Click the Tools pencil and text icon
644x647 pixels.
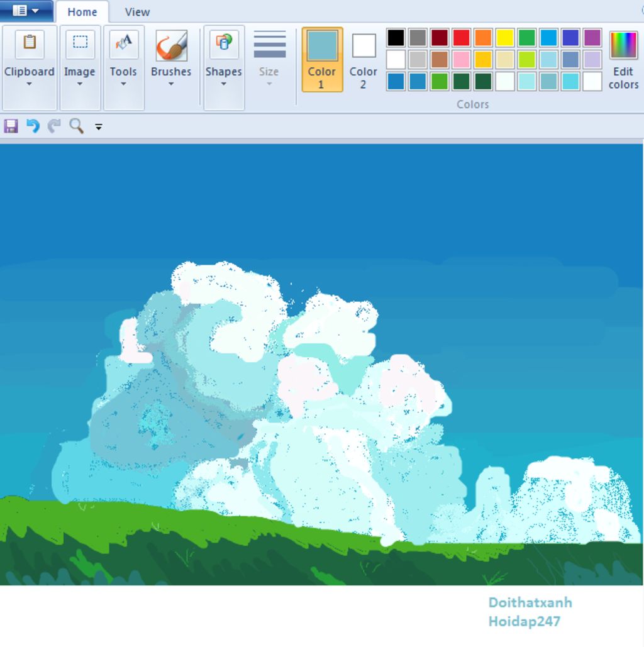[123, 43]
